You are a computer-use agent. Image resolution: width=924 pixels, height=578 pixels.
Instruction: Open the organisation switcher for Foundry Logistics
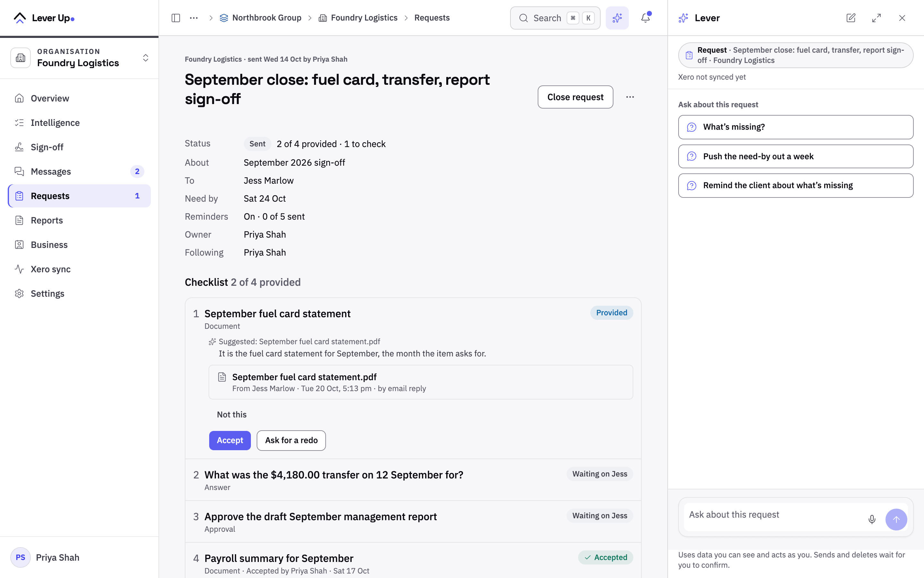click(80, 58)
